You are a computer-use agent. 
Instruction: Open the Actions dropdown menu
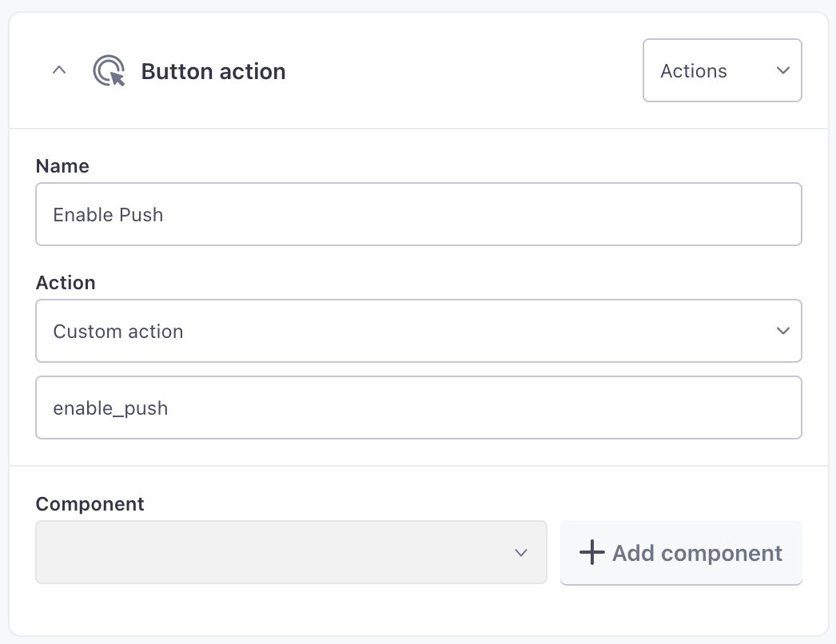tap(722, 70)
